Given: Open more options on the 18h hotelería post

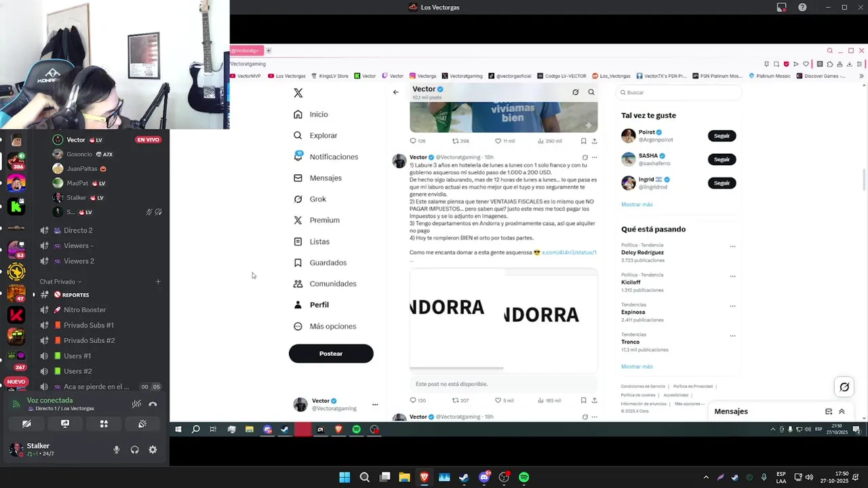Looking at the screenshot, I should (x=595, y=157).
